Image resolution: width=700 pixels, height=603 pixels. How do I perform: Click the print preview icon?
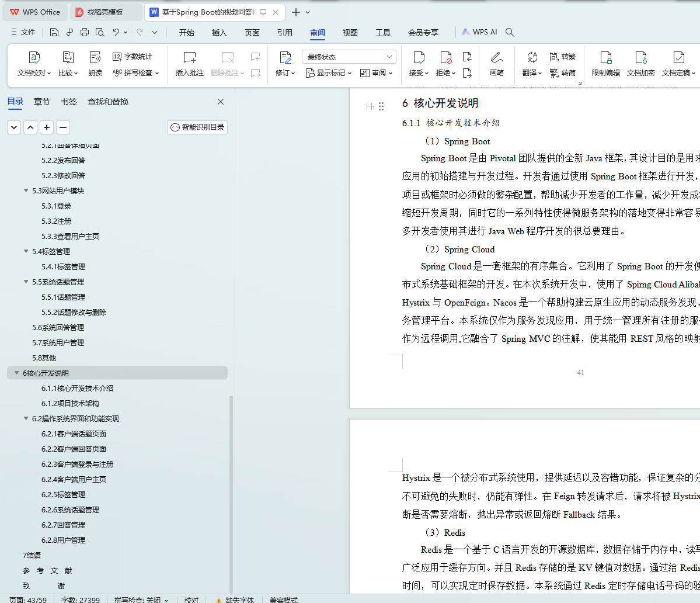[x=100, y=32]
